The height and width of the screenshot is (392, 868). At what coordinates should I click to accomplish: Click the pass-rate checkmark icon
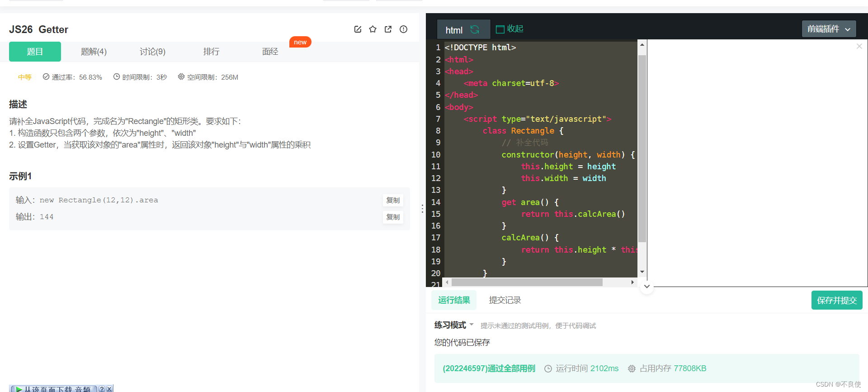(x=46, y=77)
